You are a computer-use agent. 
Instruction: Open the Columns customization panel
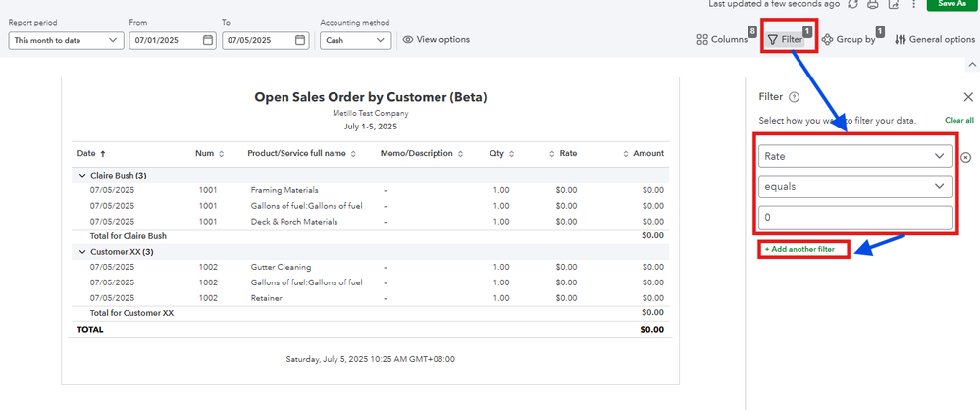[x=722, y=39]
